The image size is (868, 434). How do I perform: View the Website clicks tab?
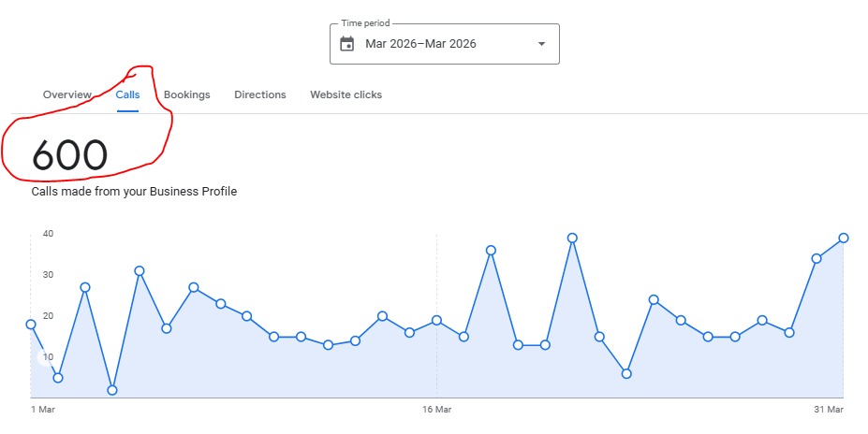(346, 94)
